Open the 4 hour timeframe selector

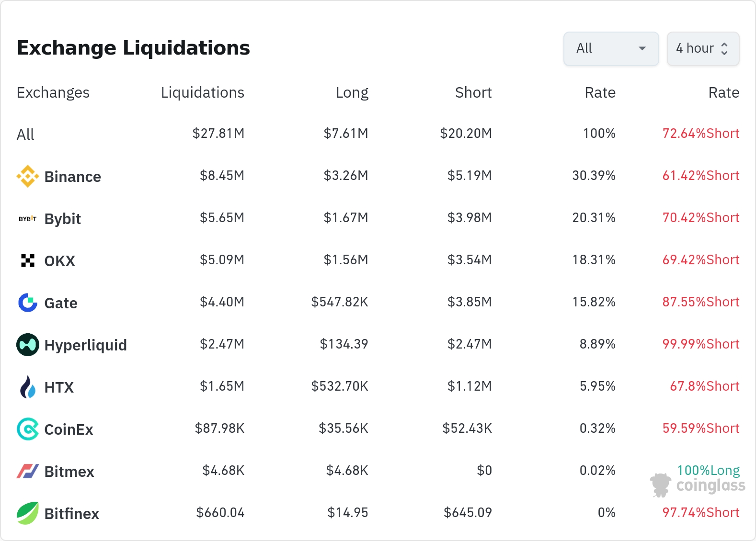tap(695, 48)
